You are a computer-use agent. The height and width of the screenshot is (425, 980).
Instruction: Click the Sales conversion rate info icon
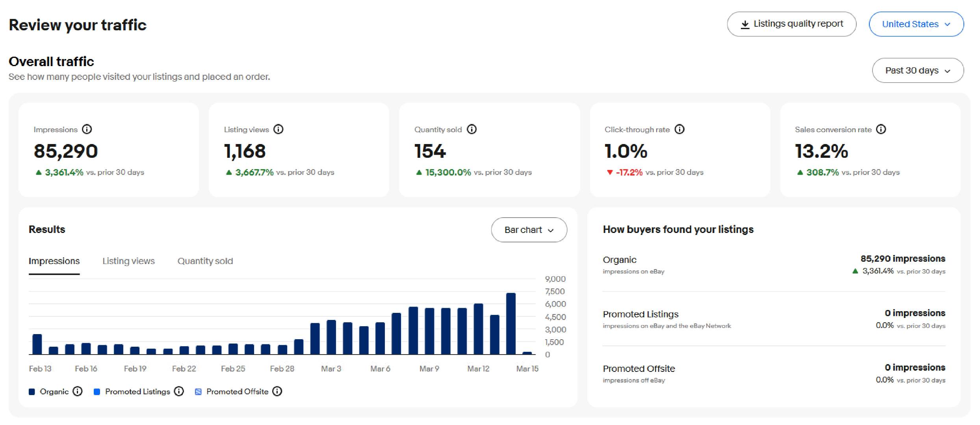[881, 129]
